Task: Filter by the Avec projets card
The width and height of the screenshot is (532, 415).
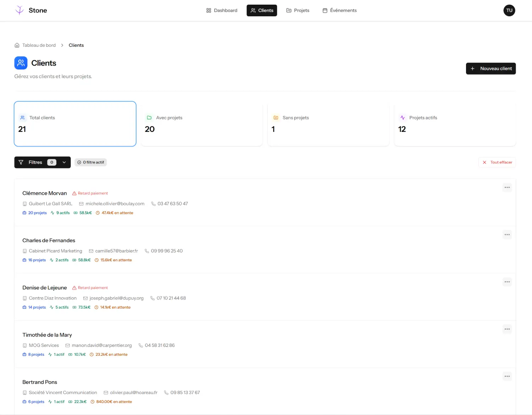Action: [201, 124]
